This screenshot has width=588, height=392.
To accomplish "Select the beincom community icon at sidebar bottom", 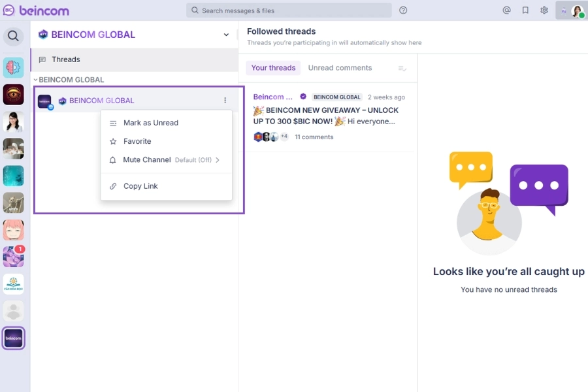I will [x=14, y=338].
